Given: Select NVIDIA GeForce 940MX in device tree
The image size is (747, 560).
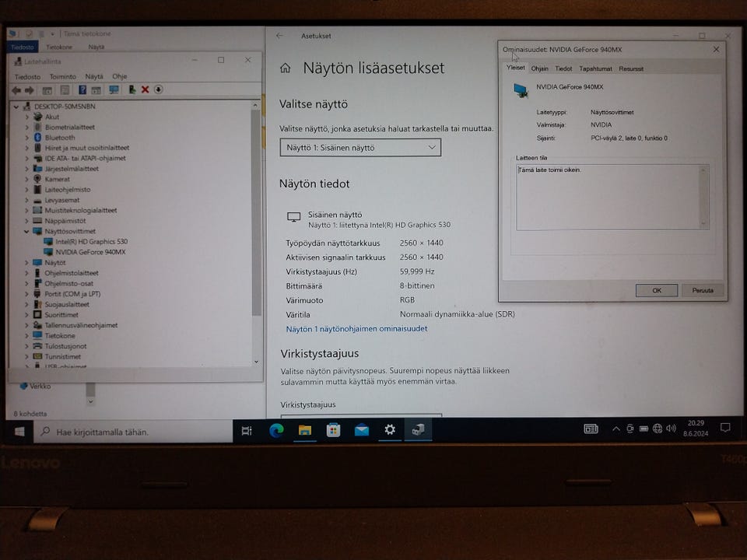Looking at the screenshot, I should (90, 252).
